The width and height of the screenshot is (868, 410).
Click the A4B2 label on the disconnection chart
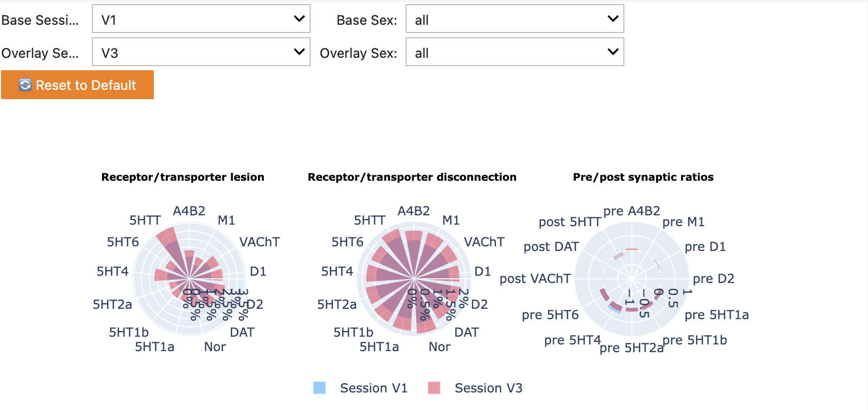click(x=413, y=211)
